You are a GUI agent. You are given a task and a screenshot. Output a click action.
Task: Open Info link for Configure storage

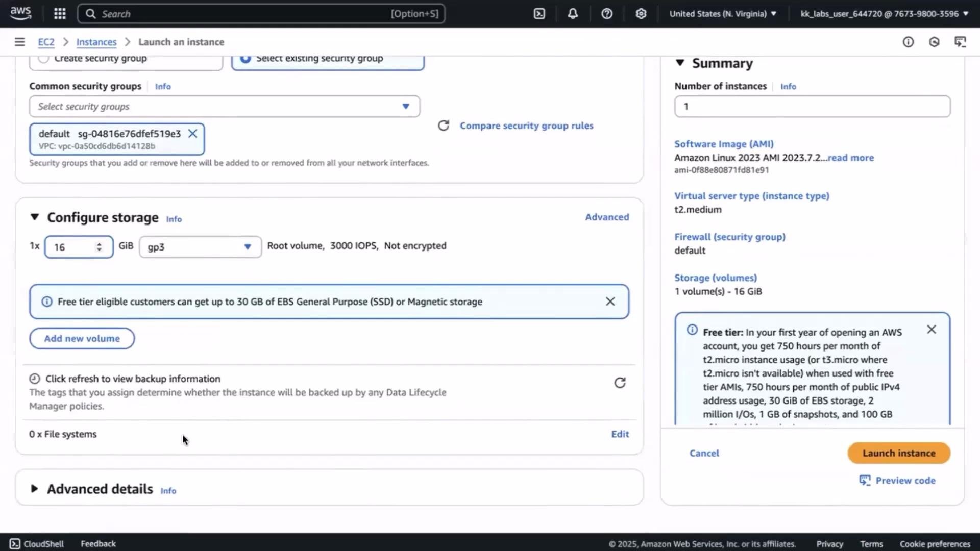pos(174,219)
